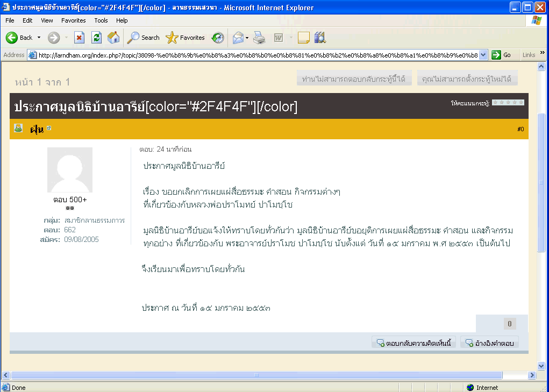This screenshot has width=549, height=392.
Task: Click the Go button beside address bar
Action: point(502,55)
